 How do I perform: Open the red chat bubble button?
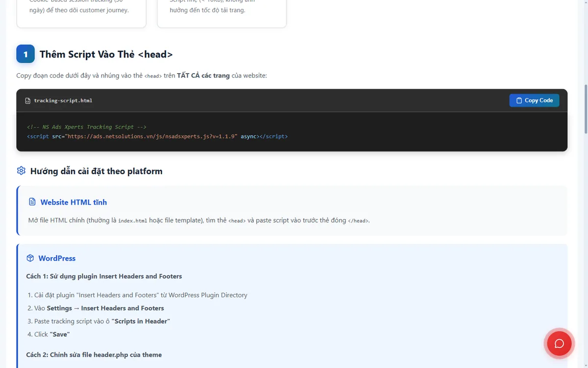coord(559,343)
